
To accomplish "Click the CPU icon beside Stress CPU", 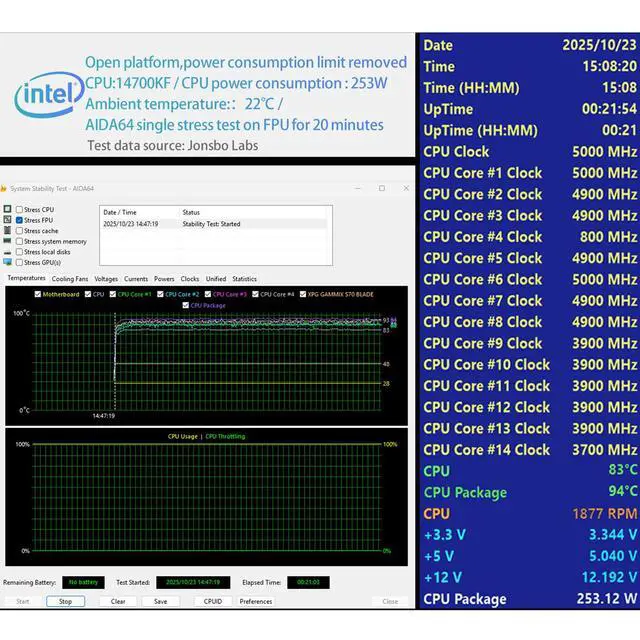I will [x=7, y=209].
